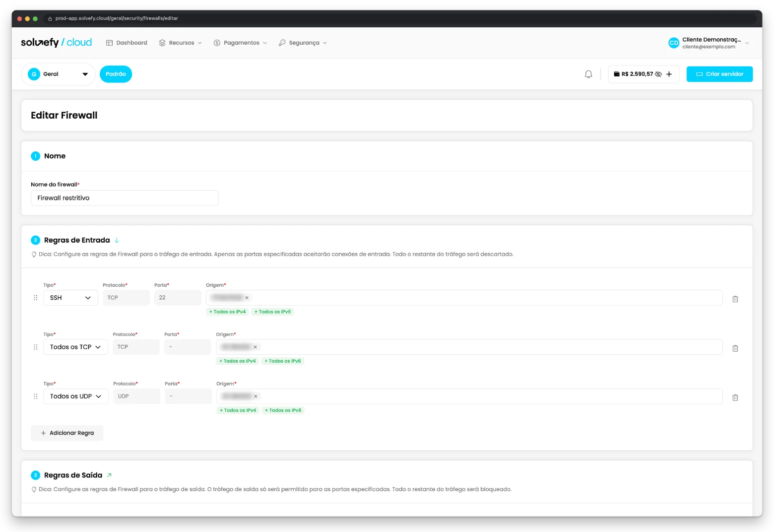Click the Nome do firewall input field
Screen dimensions: 774x532
(x=125, y=198)
